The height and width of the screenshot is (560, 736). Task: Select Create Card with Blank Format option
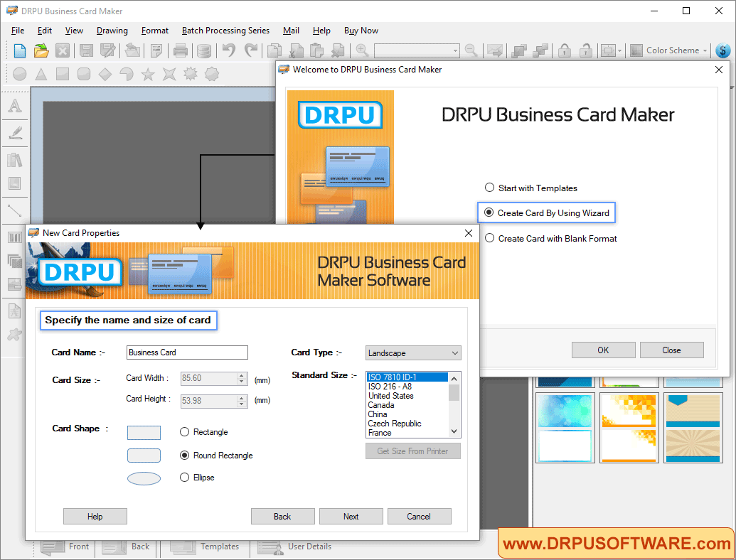click(550, 238)
